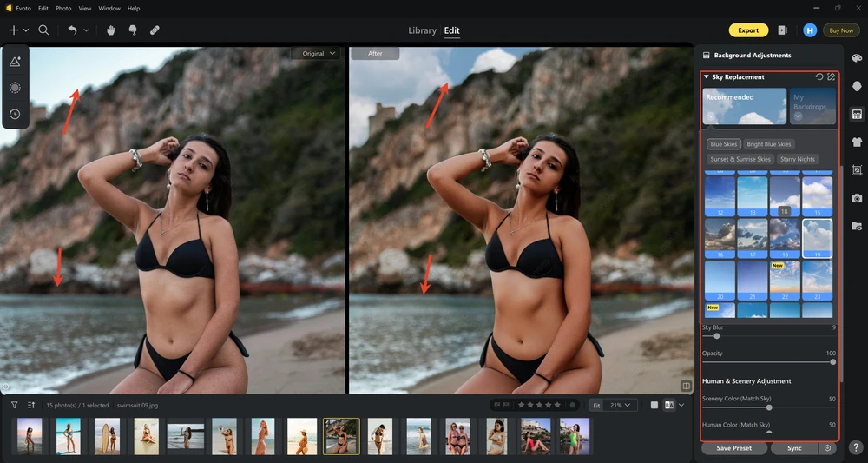Choose sky thumbnail number 23
The image size is (868, 463).
click(817, 281)
